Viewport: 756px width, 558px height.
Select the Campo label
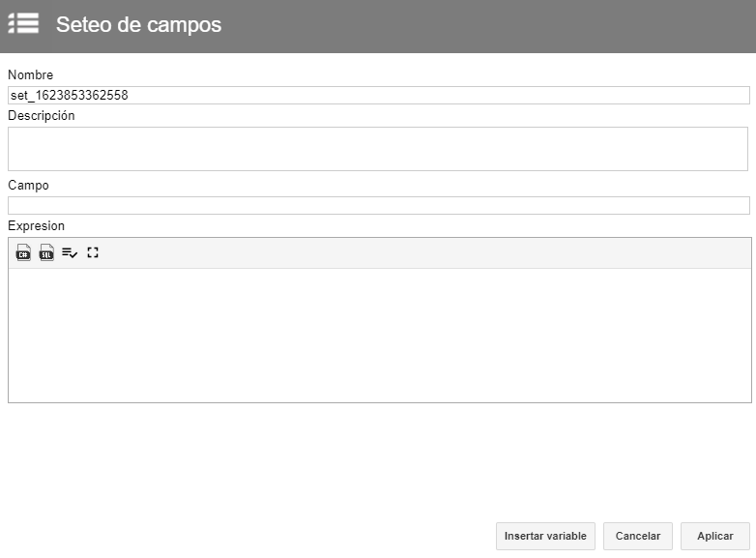tap(28, 186)
